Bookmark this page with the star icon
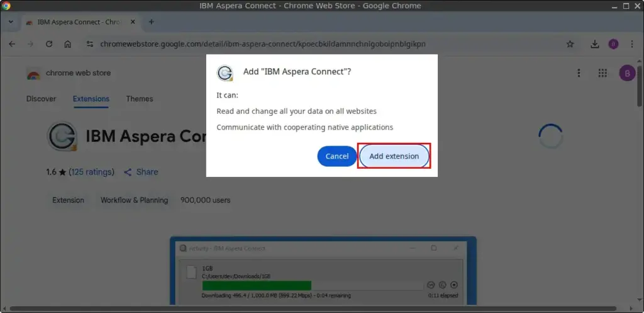 coord(570,44)
